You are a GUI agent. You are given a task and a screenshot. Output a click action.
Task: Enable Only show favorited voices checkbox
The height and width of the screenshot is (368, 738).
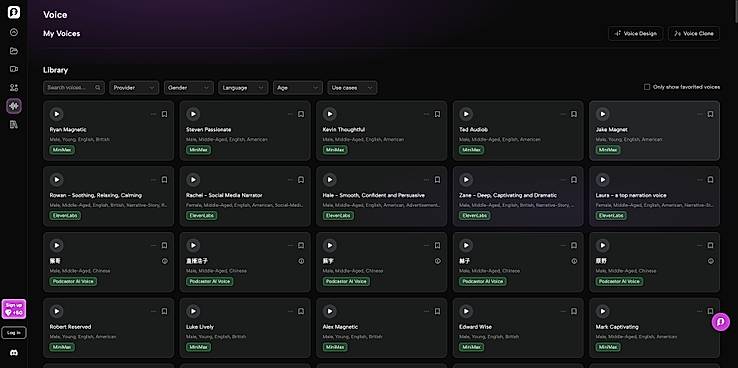point(647,87)
